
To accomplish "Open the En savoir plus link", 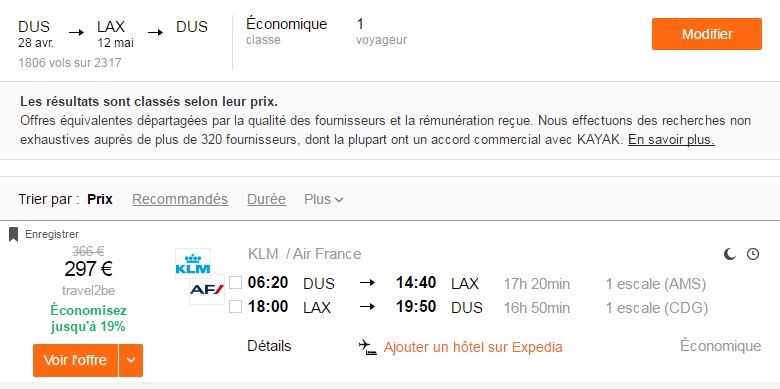I will [x=671, y=140].
